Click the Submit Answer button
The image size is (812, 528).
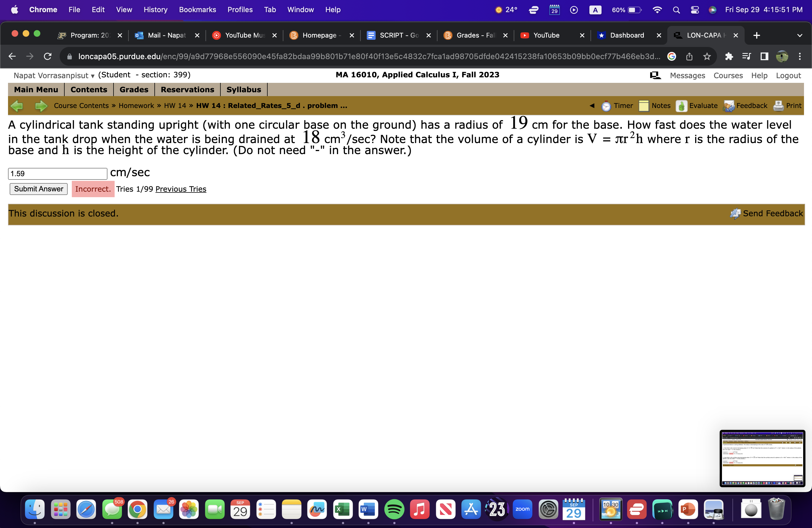[x=38, y=189]
